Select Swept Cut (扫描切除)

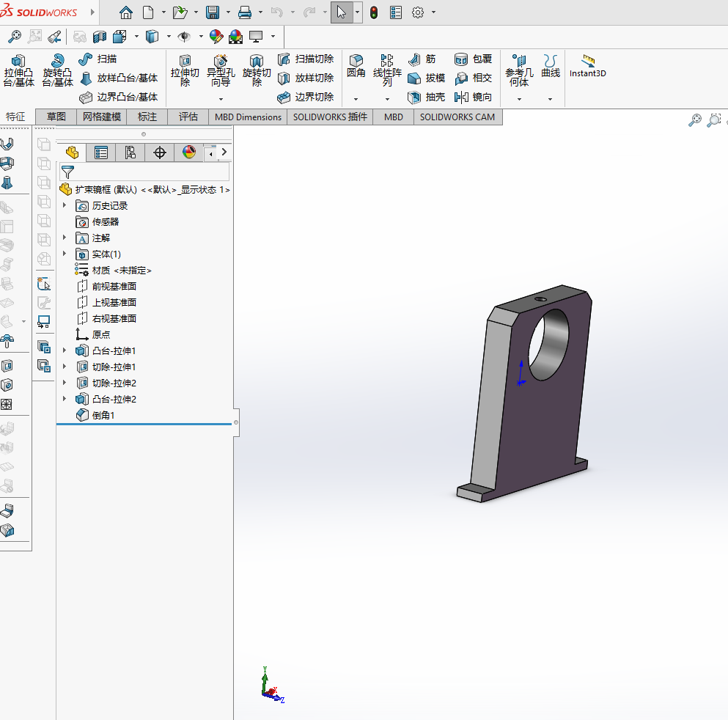point(306,59)
